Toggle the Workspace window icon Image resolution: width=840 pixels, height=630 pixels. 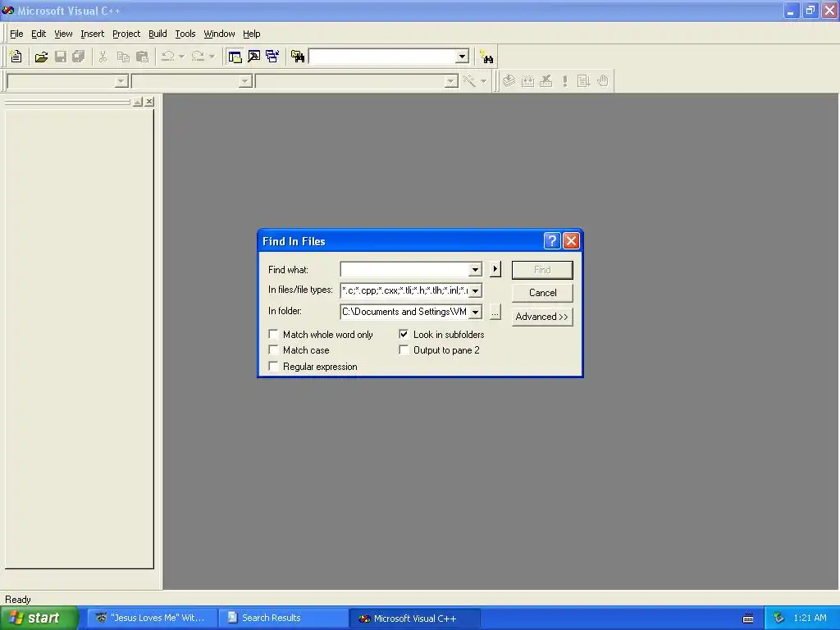(x=235, y=57)
